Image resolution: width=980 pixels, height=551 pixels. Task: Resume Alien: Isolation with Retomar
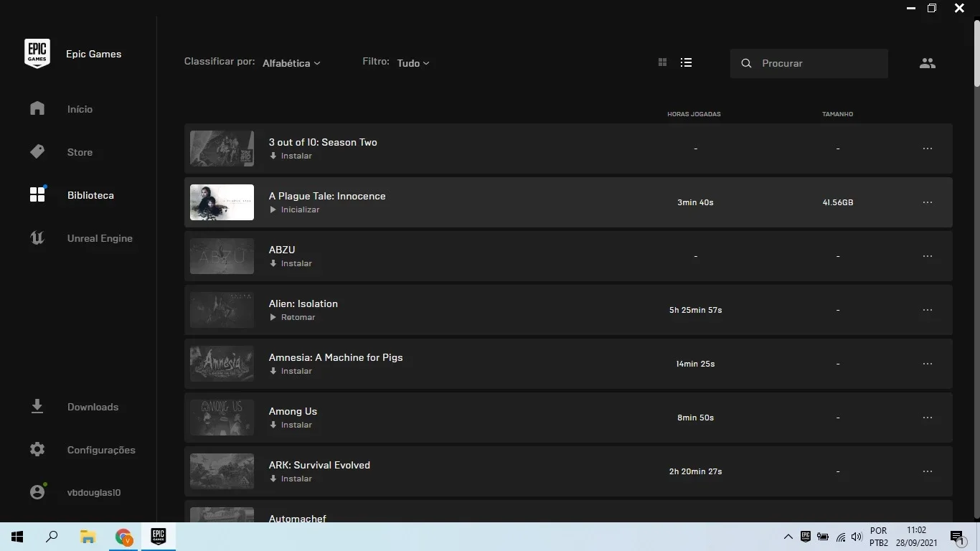tap(292, 317)
